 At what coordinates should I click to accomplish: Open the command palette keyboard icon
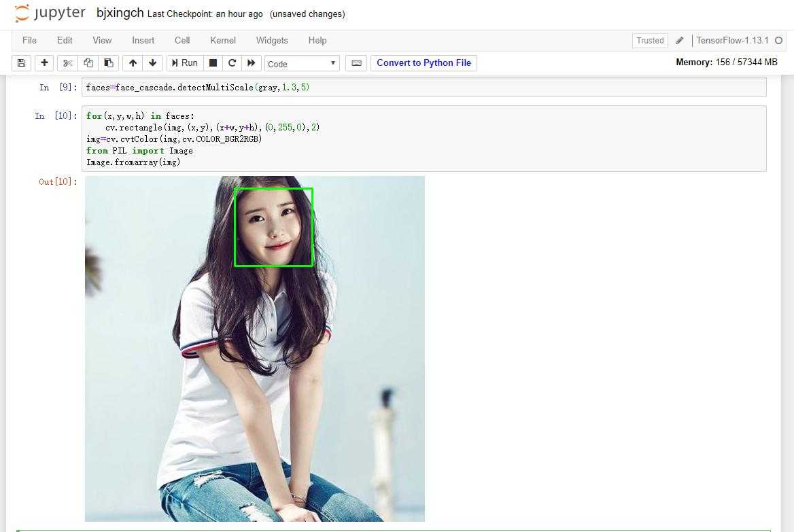click(x=356, y=63)
